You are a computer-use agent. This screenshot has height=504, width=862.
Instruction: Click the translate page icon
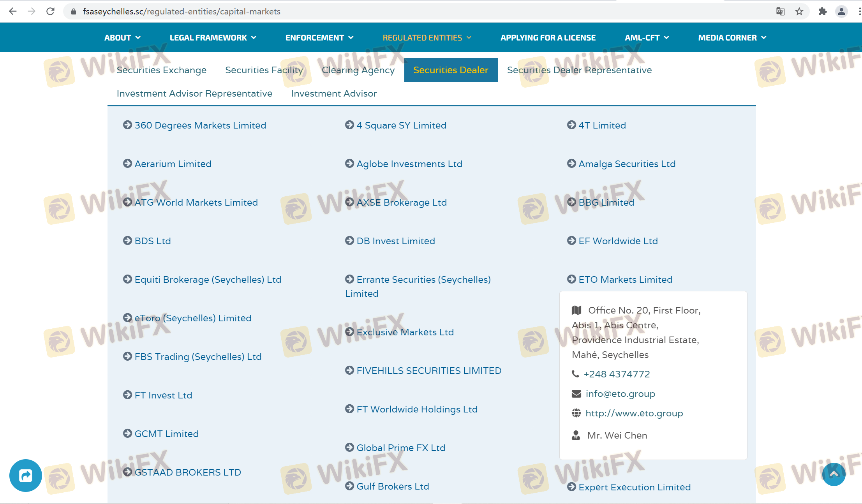tap(780, 11)
